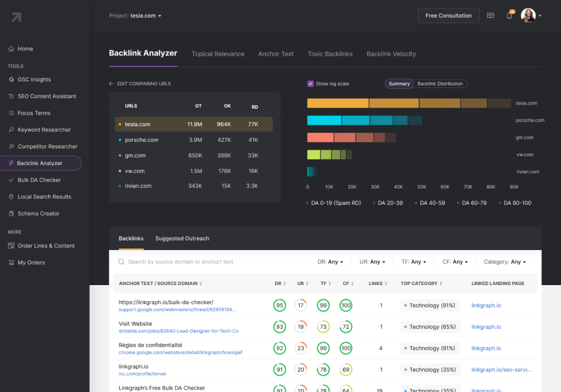Open the Category: Any filter dropdown
This screenshot has height=392, width=561.
tap(505, 262)
